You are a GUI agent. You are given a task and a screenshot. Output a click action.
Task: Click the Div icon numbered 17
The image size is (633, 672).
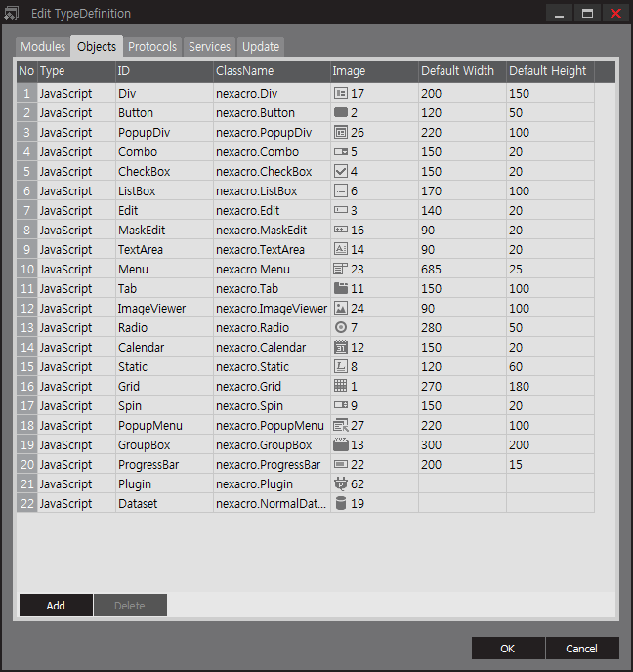point(341,93)
